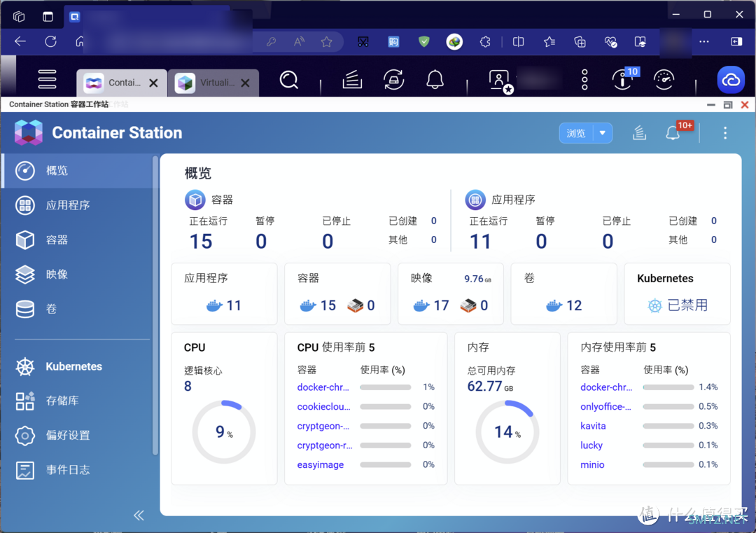Open the Kubernetes 已禁用 card

coord(677,293)
